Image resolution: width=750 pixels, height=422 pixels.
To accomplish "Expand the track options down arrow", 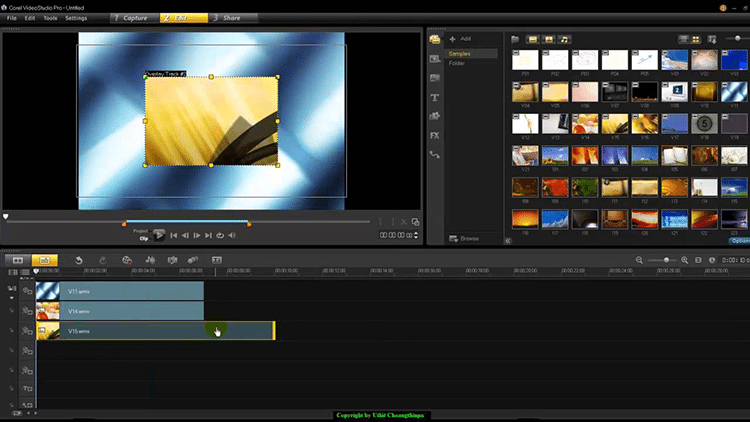I will point(11,298).
